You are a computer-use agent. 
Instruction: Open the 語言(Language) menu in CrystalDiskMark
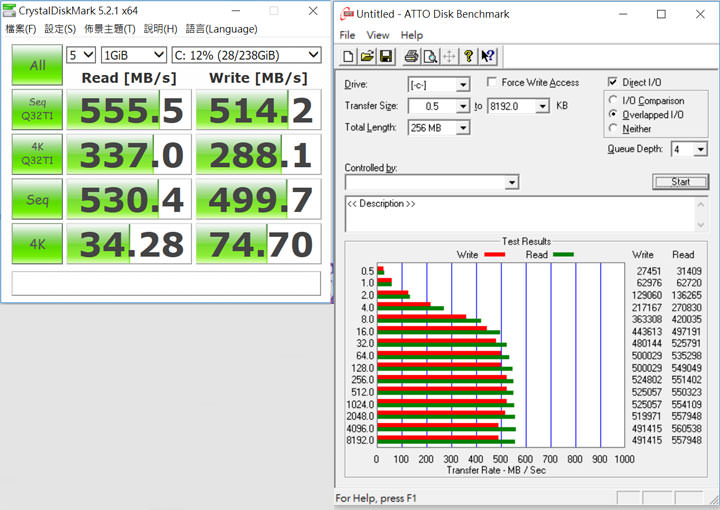pyautogui.click(x=219, y=29)
